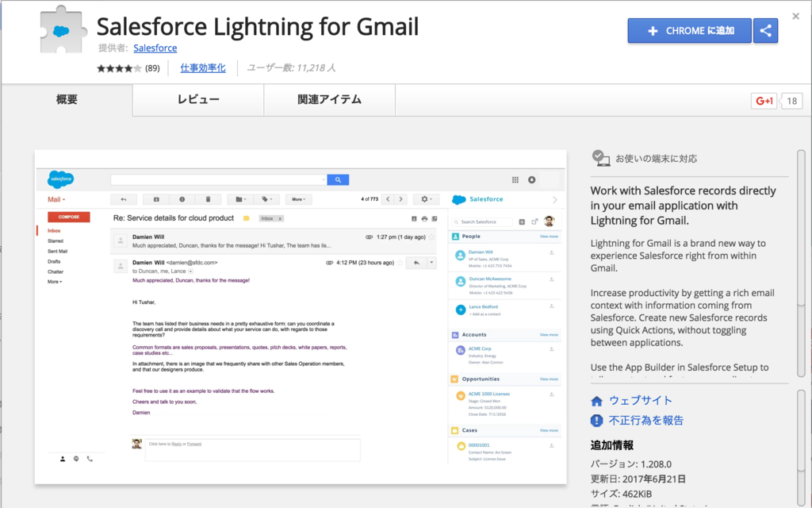Click the text 'バージョン: 1.208.0'
Viewport: 812px width, 508px height.
click(x=630, y=464)
